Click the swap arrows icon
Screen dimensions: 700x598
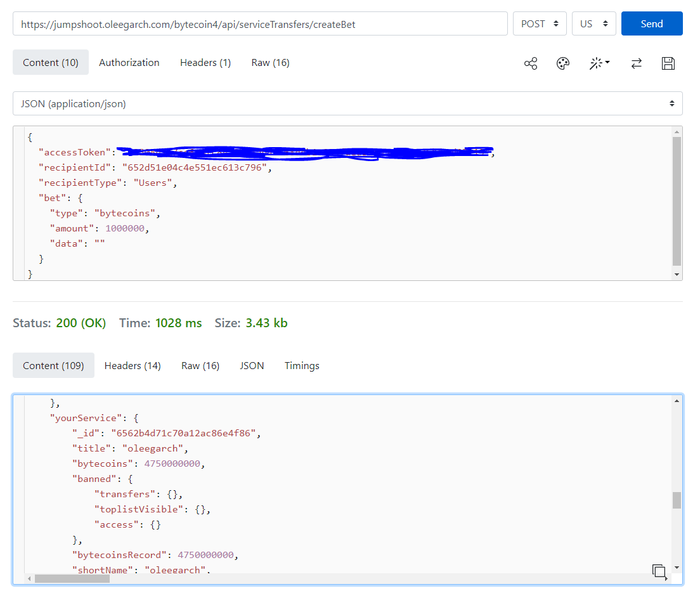coord(636,63)
